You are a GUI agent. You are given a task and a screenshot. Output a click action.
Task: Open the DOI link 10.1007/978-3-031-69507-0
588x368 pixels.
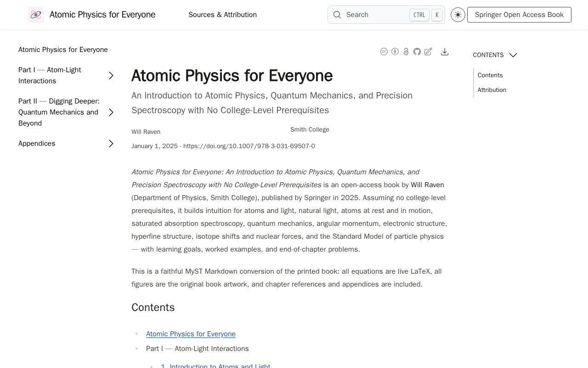(249, 146)
